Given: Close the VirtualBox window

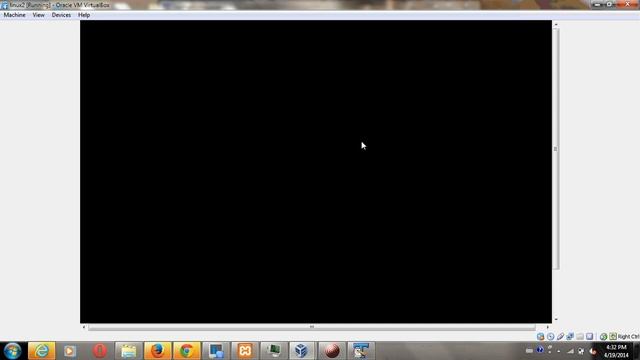Looking at the screenshot, I should click(627, 4).
